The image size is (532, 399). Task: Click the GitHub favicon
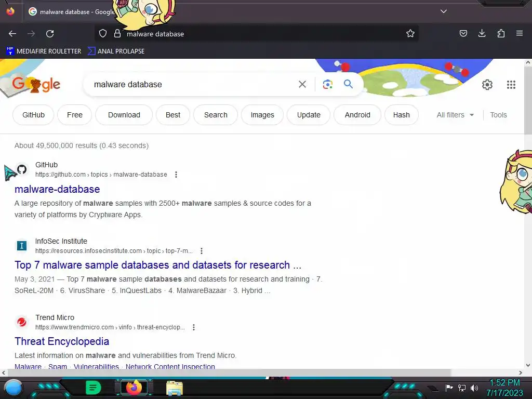pos(22,169)
